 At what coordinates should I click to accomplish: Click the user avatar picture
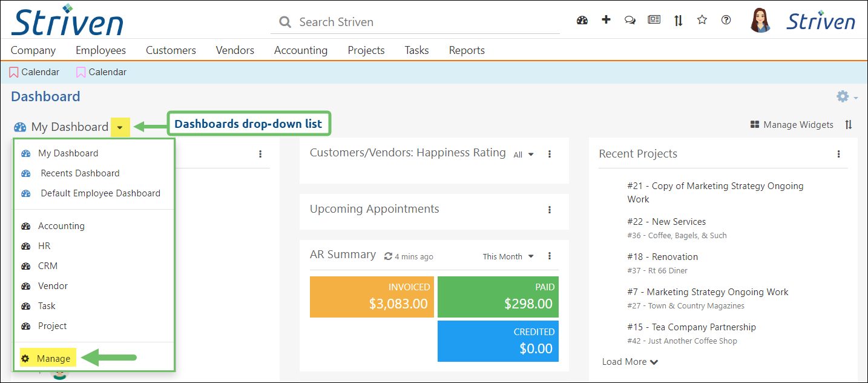click(760, 20)
